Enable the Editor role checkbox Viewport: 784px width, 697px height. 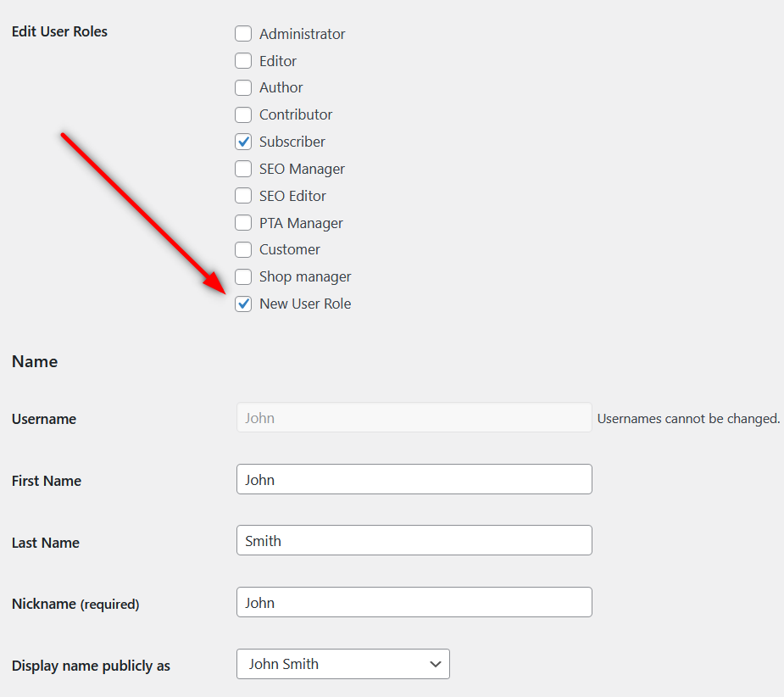click(243, 61)
